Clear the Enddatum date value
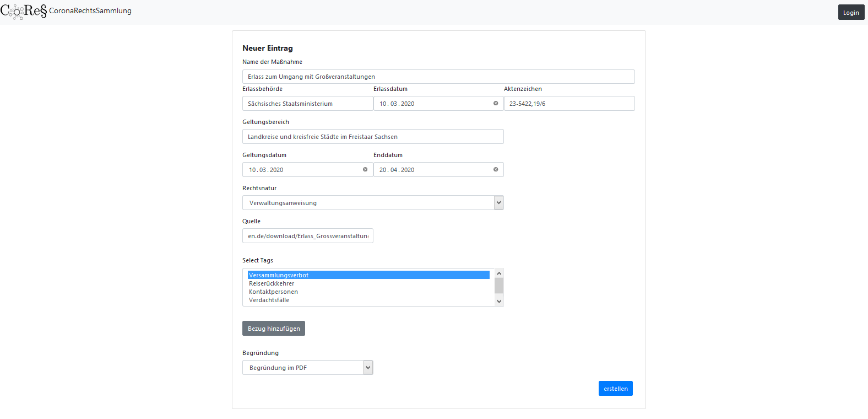Screen dimensions: 868x419 tap(496, 170)
